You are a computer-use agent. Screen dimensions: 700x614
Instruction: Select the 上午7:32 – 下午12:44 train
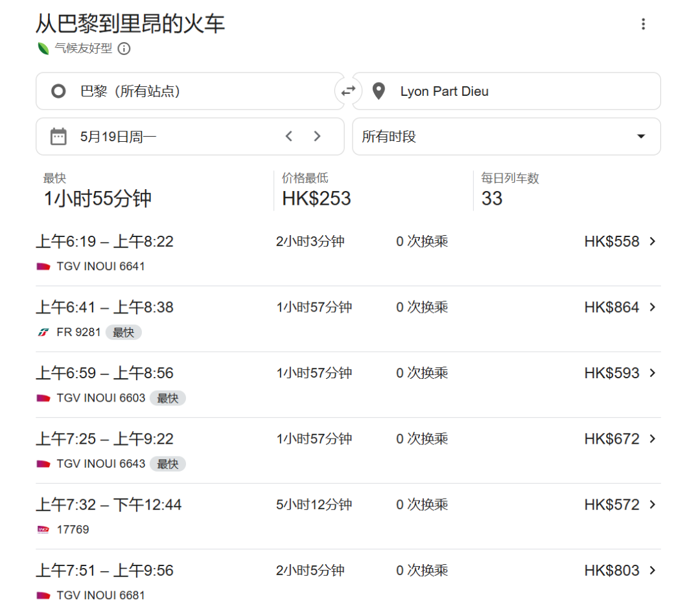(x=109, y=505)
